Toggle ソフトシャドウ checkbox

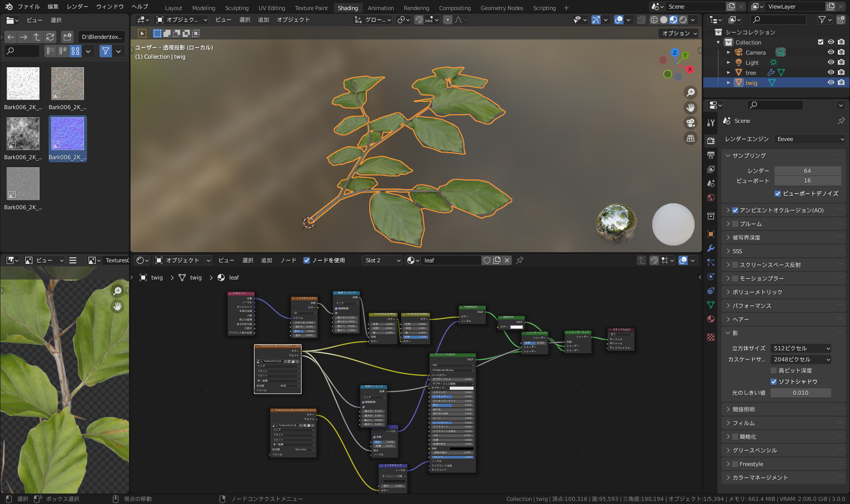(774, 382)
